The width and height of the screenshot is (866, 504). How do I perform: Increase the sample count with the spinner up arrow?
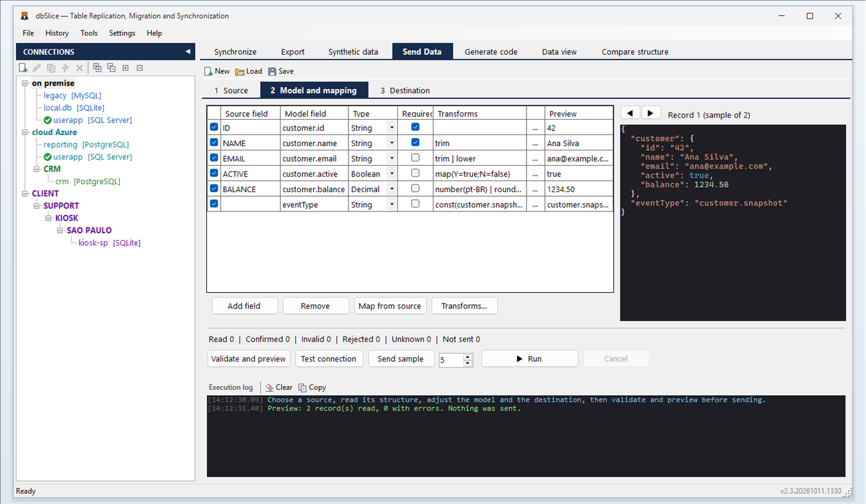468,356
